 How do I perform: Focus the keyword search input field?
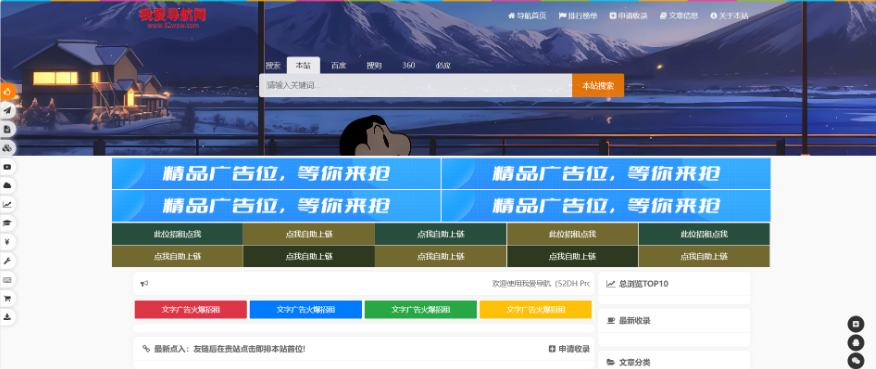click(x=415, y=86)
